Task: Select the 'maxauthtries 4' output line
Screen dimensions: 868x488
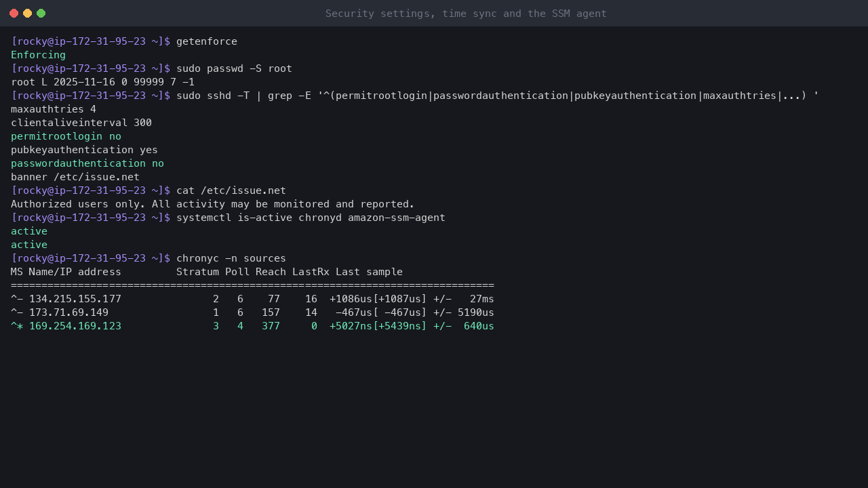Action: (x=54, y=109)
